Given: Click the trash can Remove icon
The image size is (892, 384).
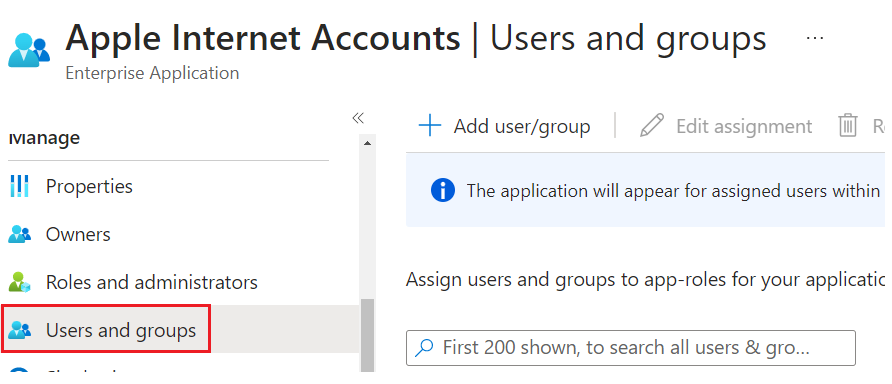Looking at the screenshot, I should click(x=848, y=126).
